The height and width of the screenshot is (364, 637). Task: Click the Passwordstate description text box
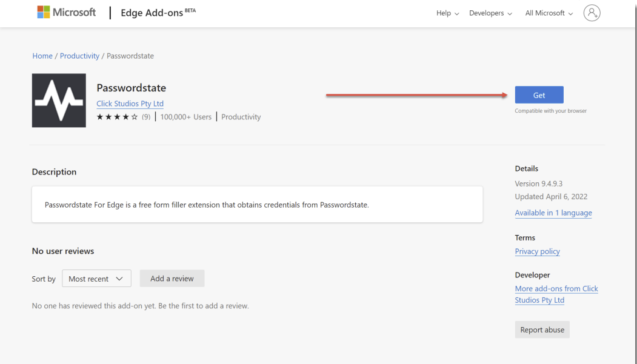tap(257, 205)
